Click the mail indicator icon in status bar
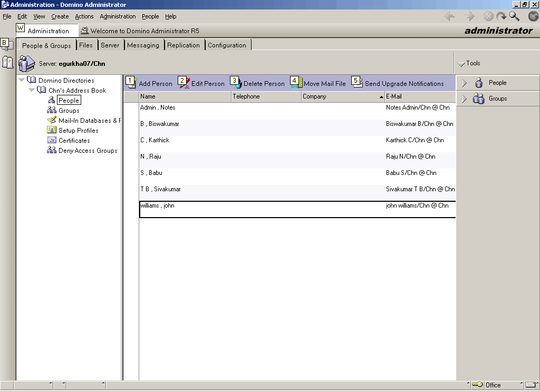 click(531, 385)
